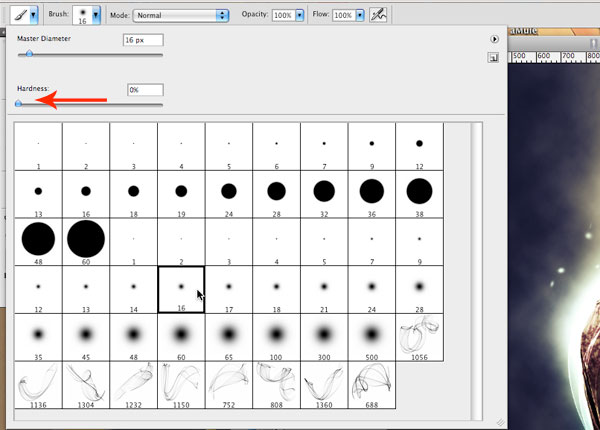600x430 pixels.
Task: Open the Mode dropdown set to Normal
Action: tap(181, 15)
